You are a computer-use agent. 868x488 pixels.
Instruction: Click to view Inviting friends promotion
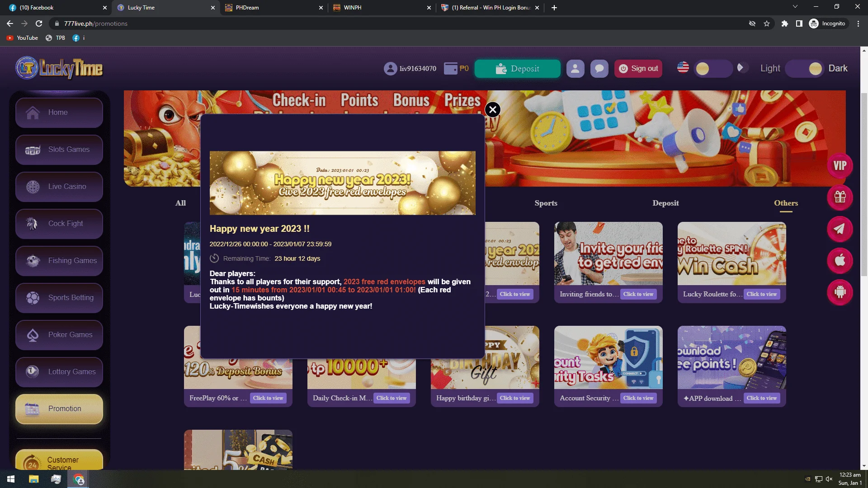coord(638,294)
